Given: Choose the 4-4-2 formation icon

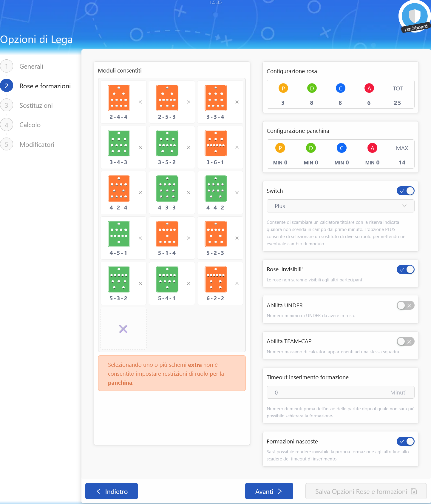Looking at the screenshot, I should [x=216, y=189].
